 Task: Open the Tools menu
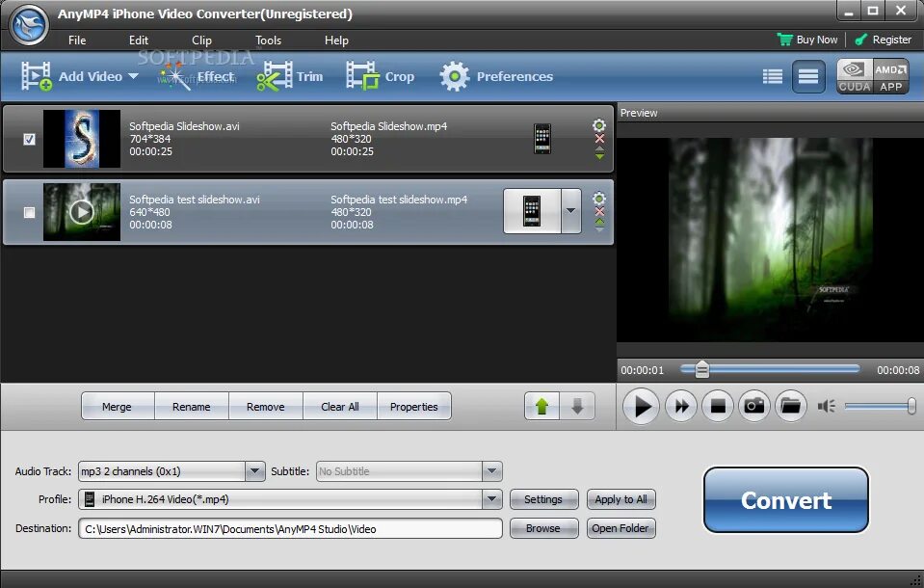268,40
